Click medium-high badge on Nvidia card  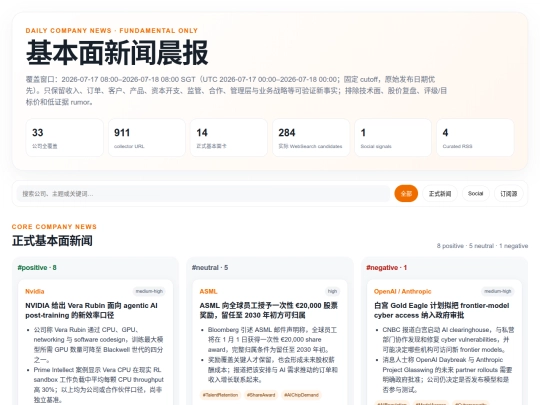tap(149, 291)
